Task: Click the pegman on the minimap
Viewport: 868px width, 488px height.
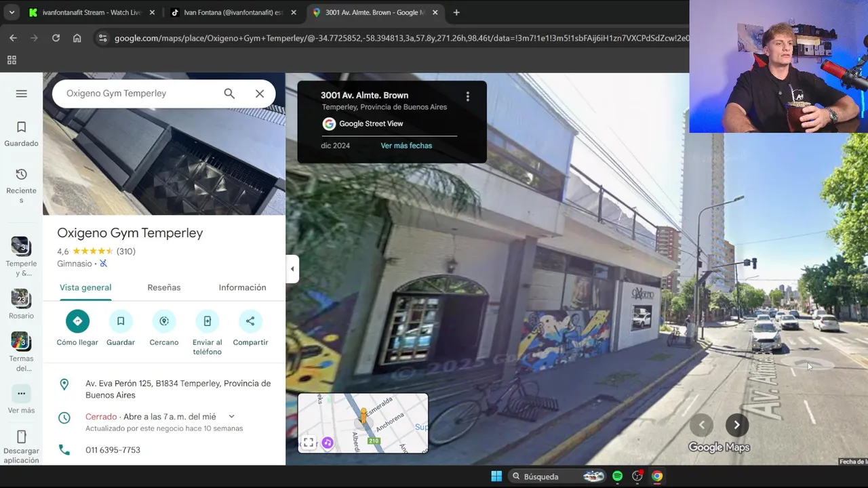Action: (x=363, y=416)
